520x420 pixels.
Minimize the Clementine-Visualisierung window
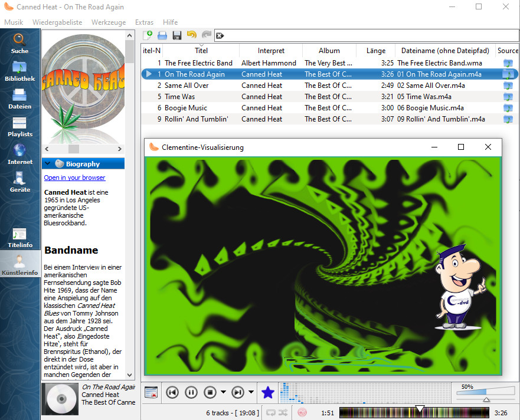(x=434, y=147)
